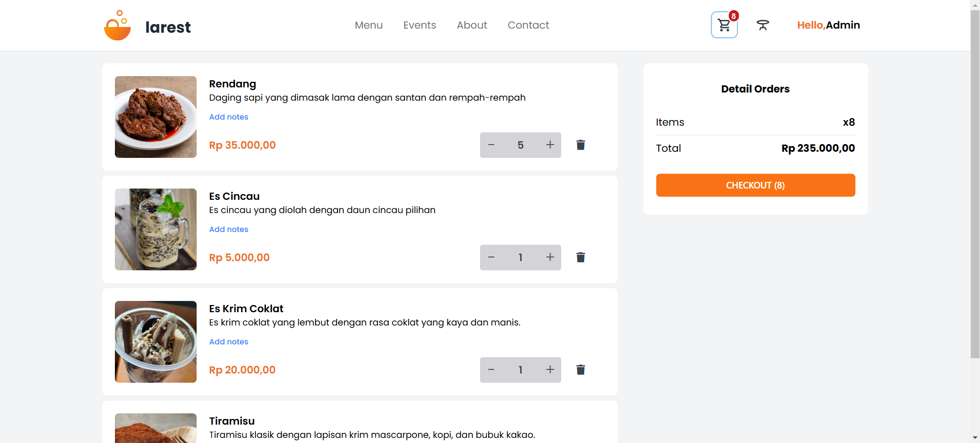980x443 pixels.
Task: Increase Es Cincau quantity
Action: pyautogui.click(x=549, y=258)
